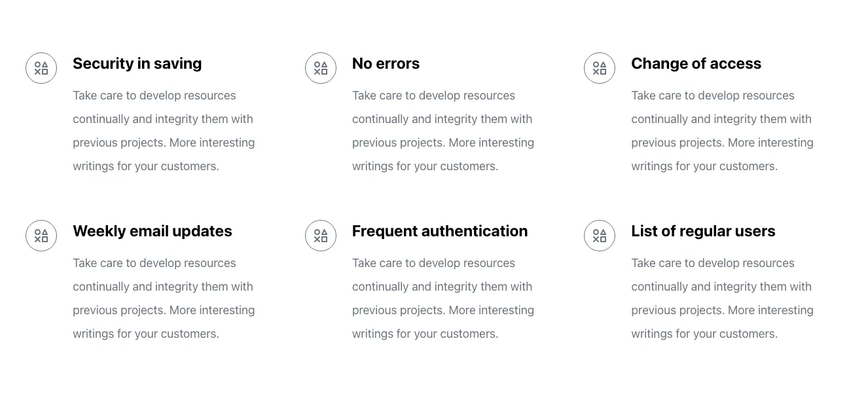This screenshot has height=398, width=868.
Task: Select the paragraph below No errors
Action: point(443,131)
